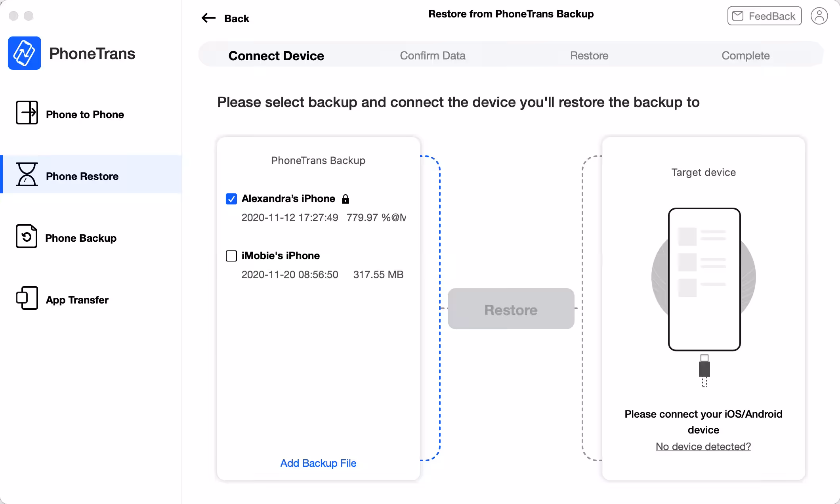
Task: Go to the Complete step tab
Action: click(x=746, y=55)
